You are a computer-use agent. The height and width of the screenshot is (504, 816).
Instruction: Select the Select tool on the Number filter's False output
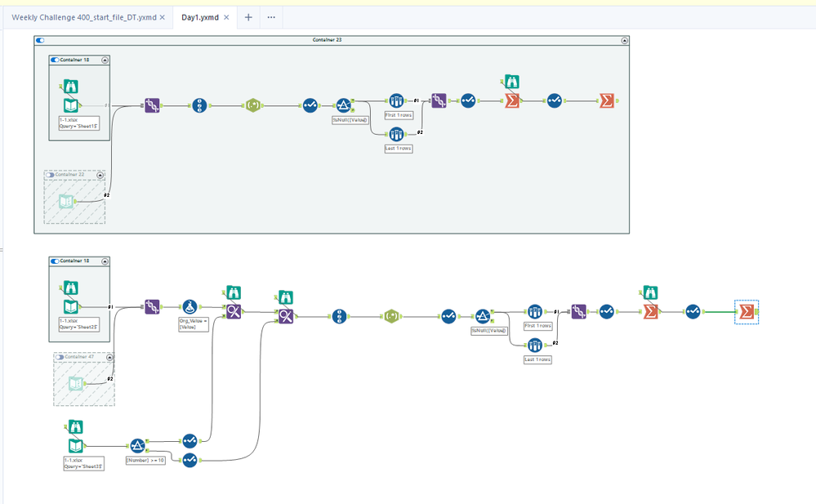[190, 460]
